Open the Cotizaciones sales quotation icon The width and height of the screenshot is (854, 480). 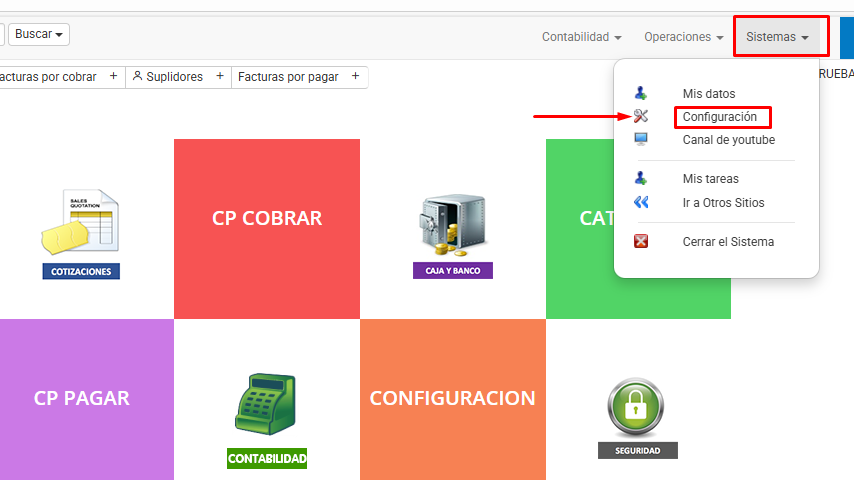80,230
